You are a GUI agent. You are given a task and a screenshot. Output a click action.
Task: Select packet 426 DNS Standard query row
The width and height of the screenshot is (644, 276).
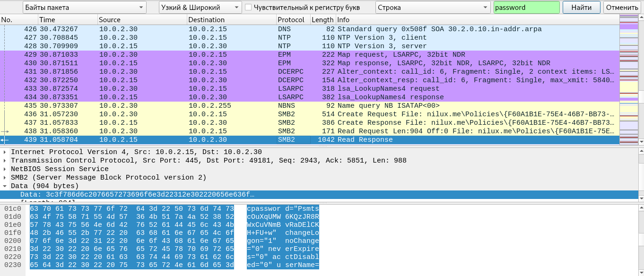(310, 29)
